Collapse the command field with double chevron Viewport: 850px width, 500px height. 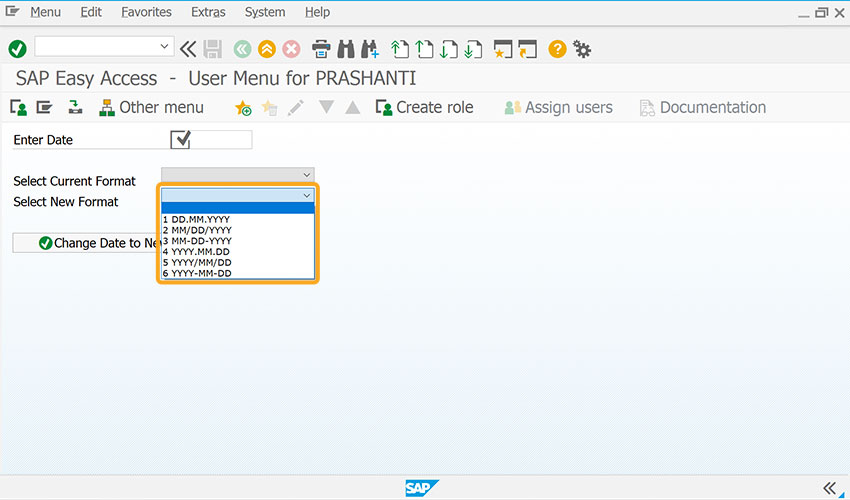[x=188, y=49]
